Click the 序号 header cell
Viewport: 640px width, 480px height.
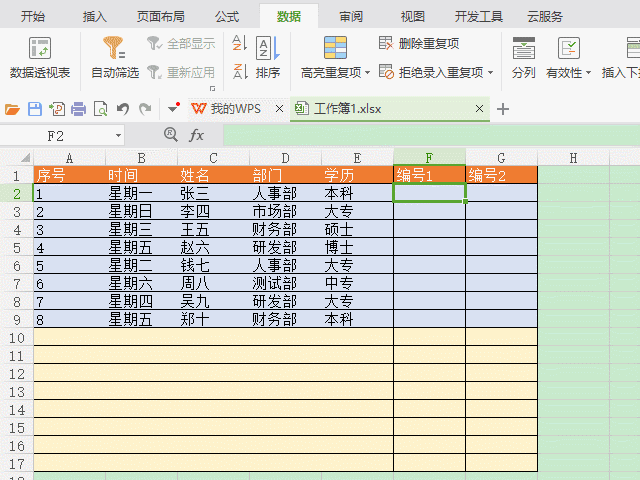pyautogui.click(x=69, y=175)
